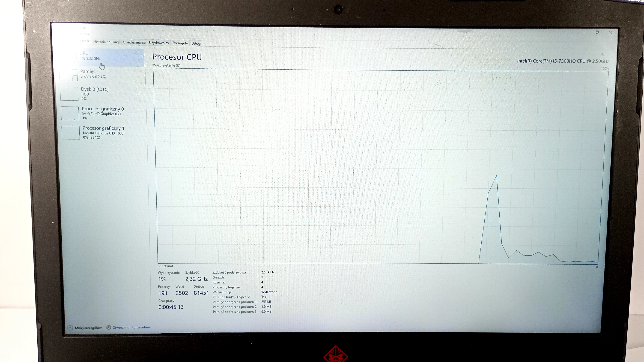Click the Procesory logiczne value 4
The width and height of the screenshot is (644, 362).
(262, 287)
